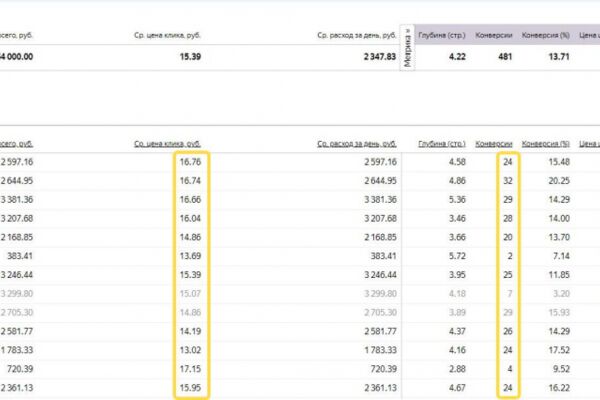Sort by underlined Конверсии column header
Viewport: 600px width, 400px height.
(494, 144)
